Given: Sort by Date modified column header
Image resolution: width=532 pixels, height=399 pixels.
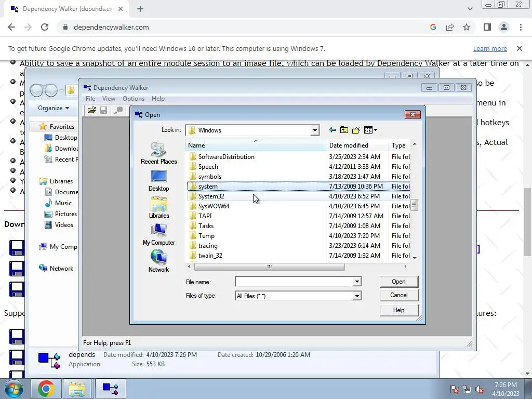Looking at the screenshot, I should (357, 145).
